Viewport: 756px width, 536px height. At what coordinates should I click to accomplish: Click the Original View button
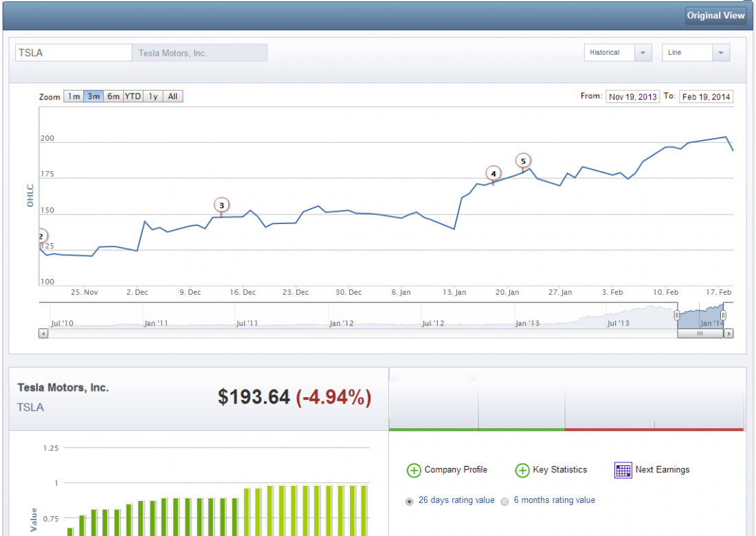point(715,16)
